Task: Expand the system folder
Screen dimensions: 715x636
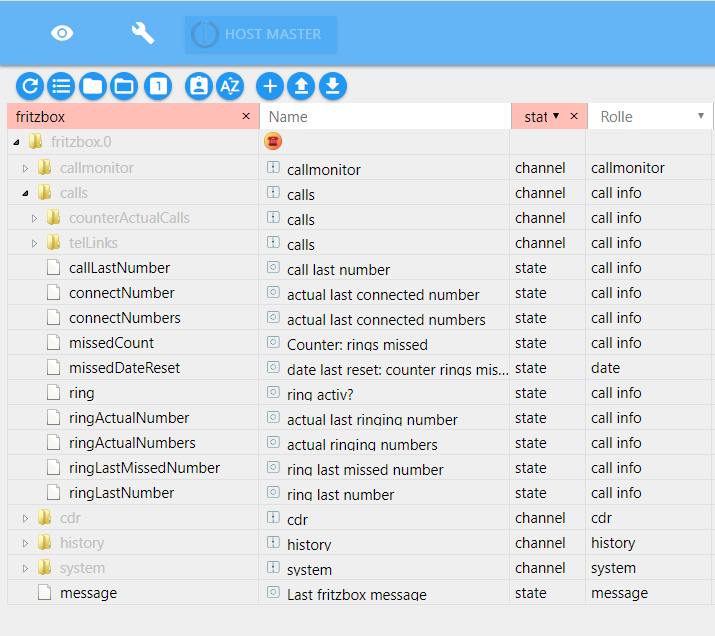Action: click(x=26, y=569)
